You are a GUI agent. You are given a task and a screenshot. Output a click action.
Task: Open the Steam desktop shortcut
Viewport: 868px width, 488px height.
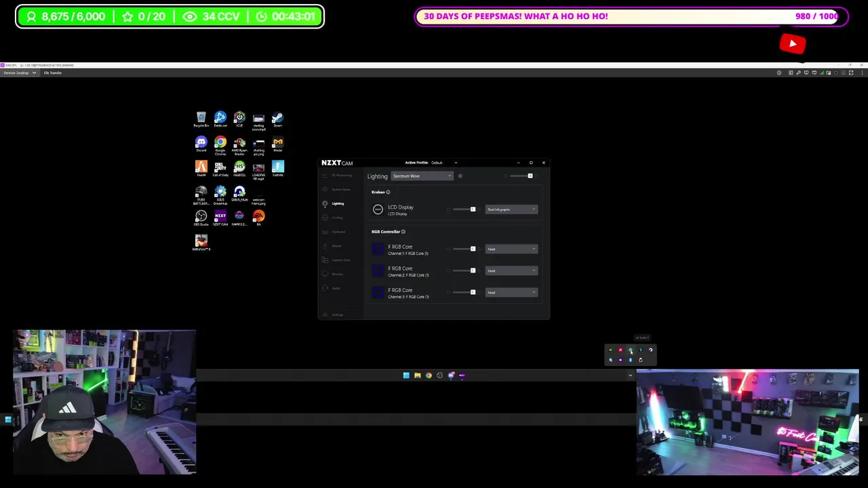click(277, 120)
